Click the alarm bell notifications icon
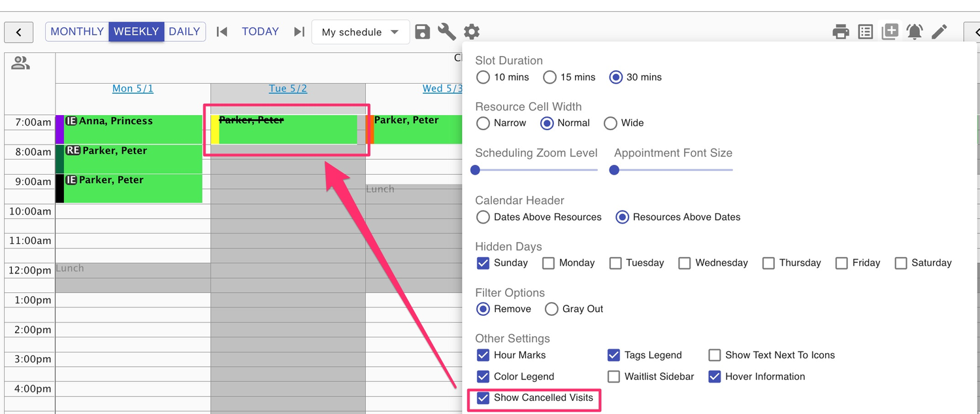 point(915,31)
